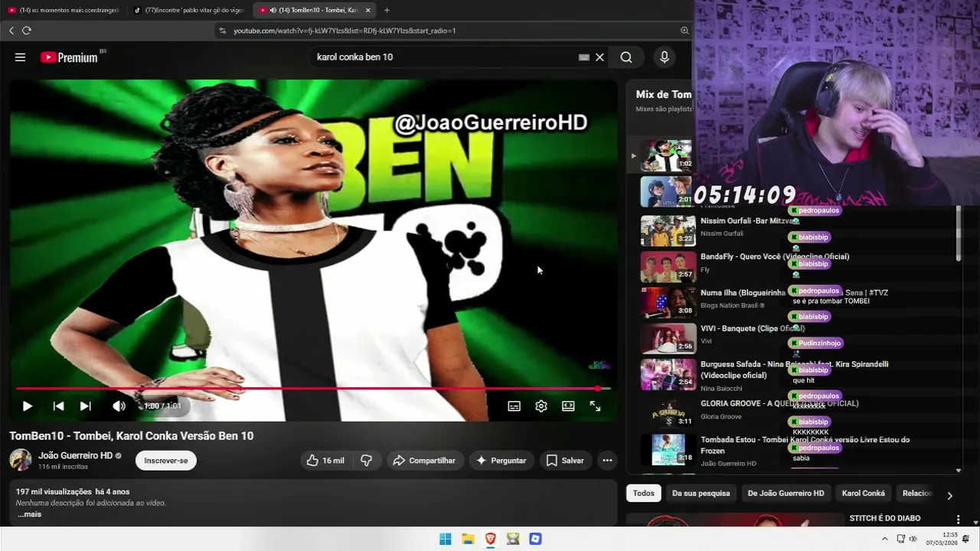
Task: Open zoom icon in address bar
Action: (684, 31)
